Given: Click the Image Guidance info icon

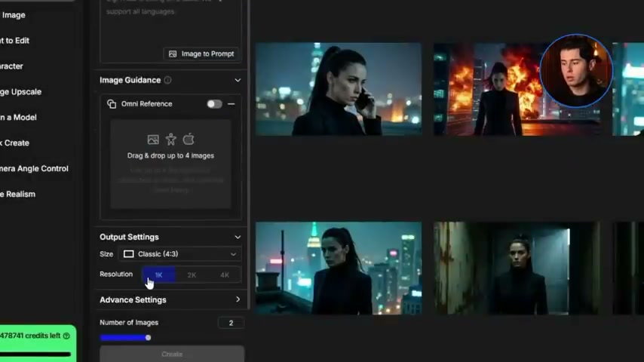Looking at the screenshot, I should click(167, 80).
